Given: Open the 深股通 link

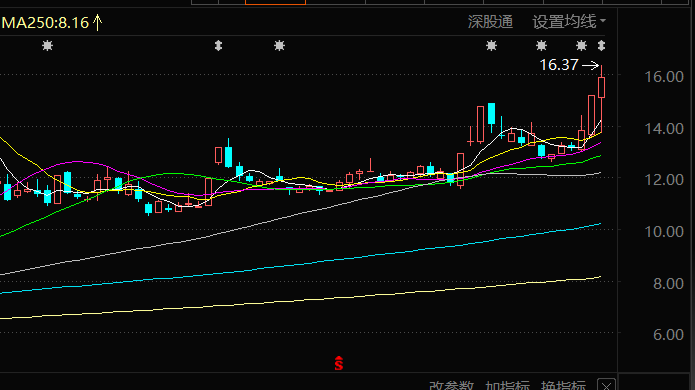Looking at the screenshot, I should point(490,22).
